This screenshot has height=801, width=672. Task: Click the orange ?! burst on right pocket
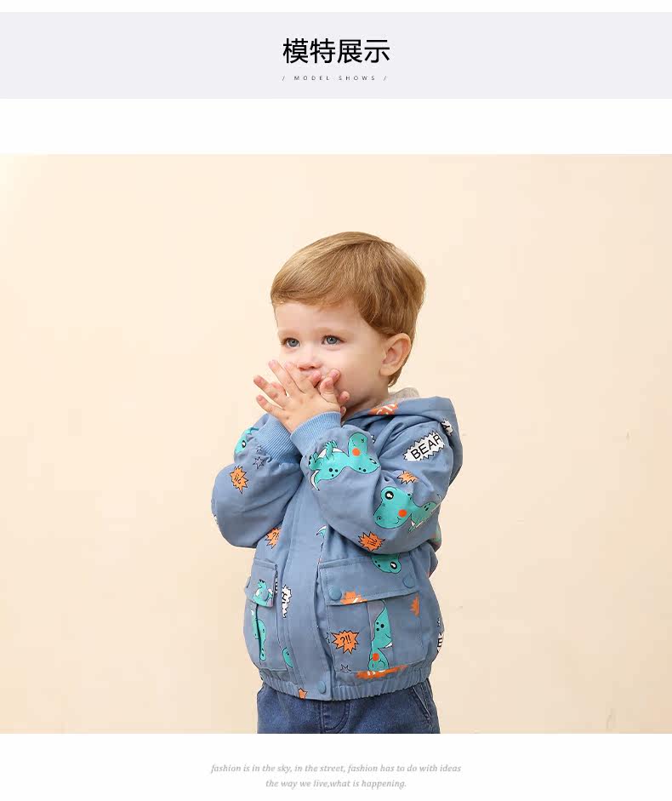345,642
